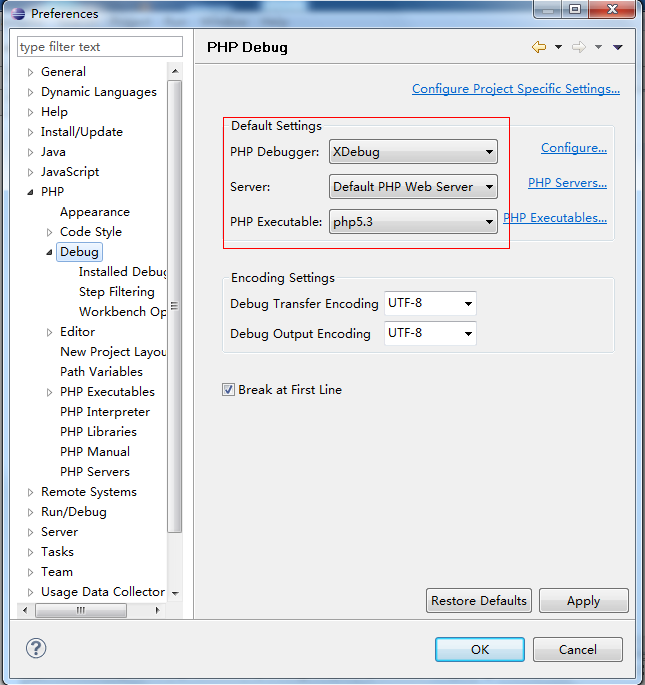Click the tree scroll up arrow
The height and width of the screenshot is (685, 645).
[175, 71]
